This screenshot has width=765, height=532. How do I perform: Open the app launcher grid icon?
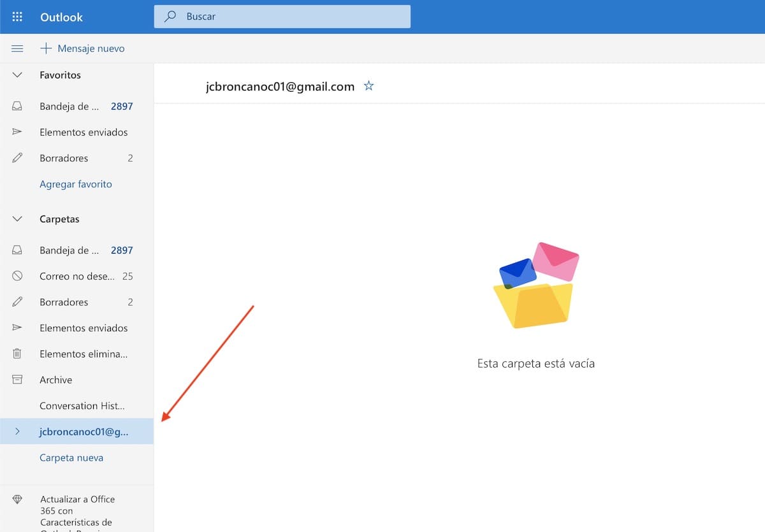(x=17, y=17)
